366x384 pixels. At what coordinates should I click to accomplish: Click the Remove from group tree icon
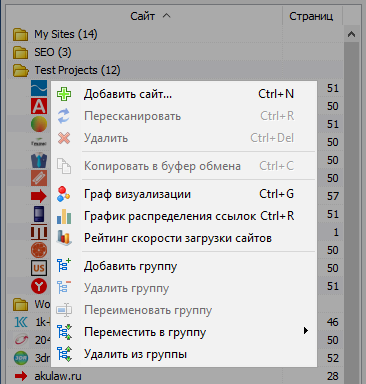click(x=64, y=354)
